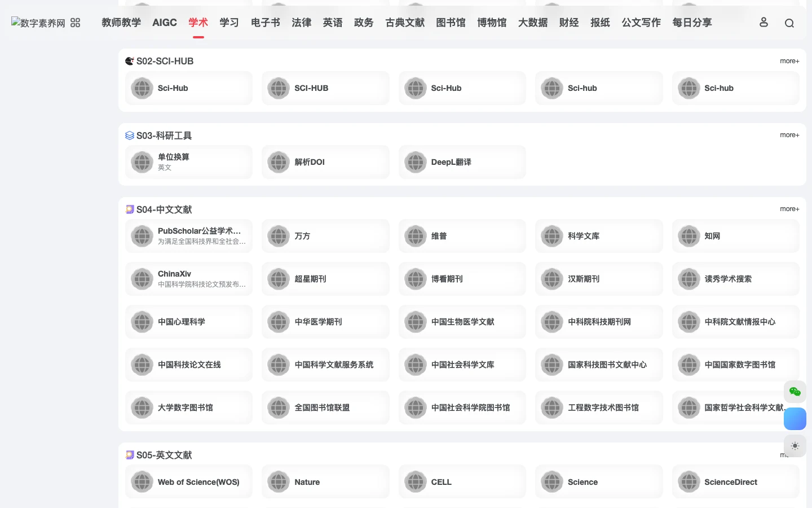Open the 电子书 menu item
Viewport: 812px width, 508px height.
265,23
